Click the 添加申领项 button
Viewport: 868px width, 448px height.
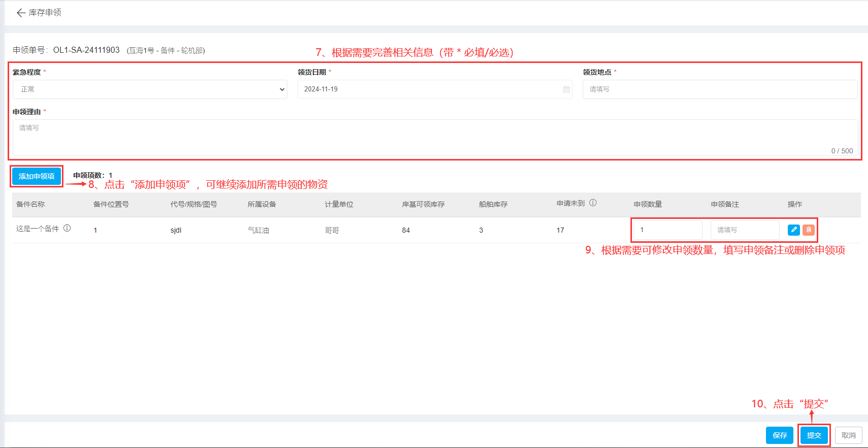pos(37,176)
